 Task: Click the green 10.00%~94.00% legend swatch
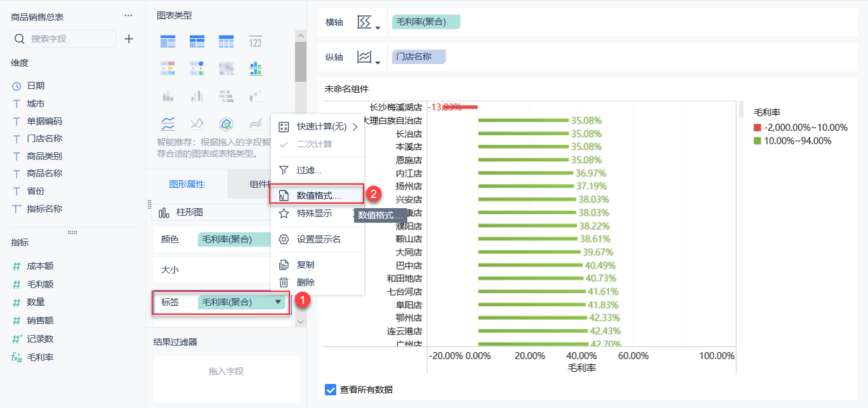[758, 141]
